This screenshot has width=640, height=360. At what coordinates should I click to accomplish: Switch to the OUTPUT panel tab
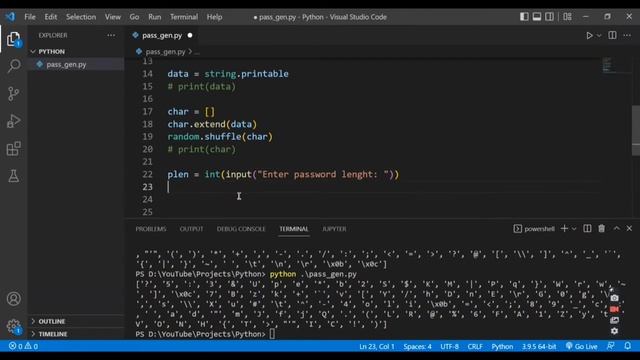[x=191, y=229]
